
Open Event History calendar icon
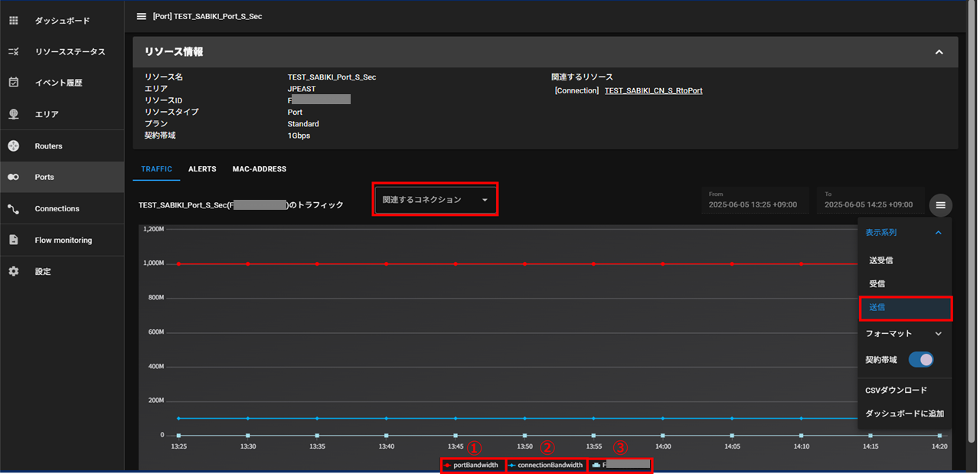pos(13,83)
